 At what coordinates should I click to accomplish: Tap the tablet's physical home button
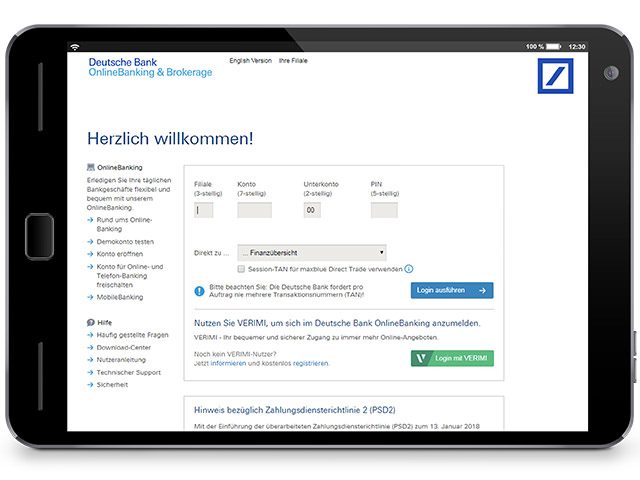click(x=39, y=236)
